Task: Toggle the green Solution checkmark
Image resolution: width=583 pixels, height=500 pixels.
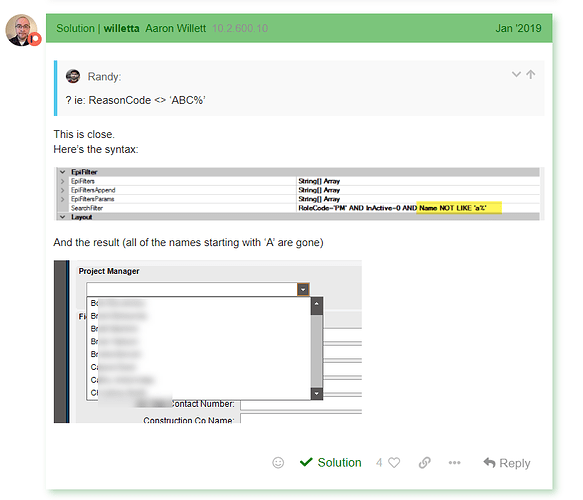Action: click(331, 462)
